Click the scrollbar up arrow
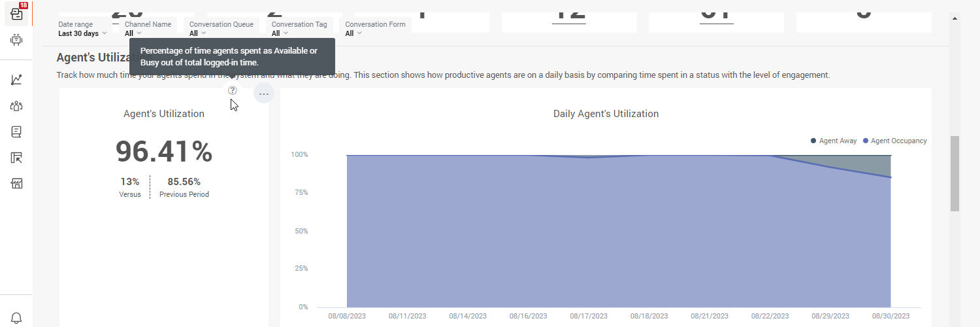980x327 pixels. (955, 19)
